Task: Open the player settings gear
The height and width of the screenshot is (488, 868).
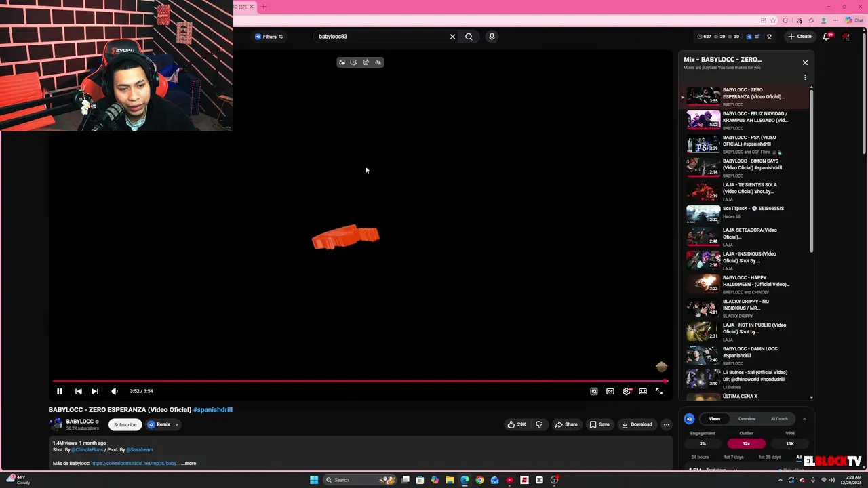Action: pos(627,391)
